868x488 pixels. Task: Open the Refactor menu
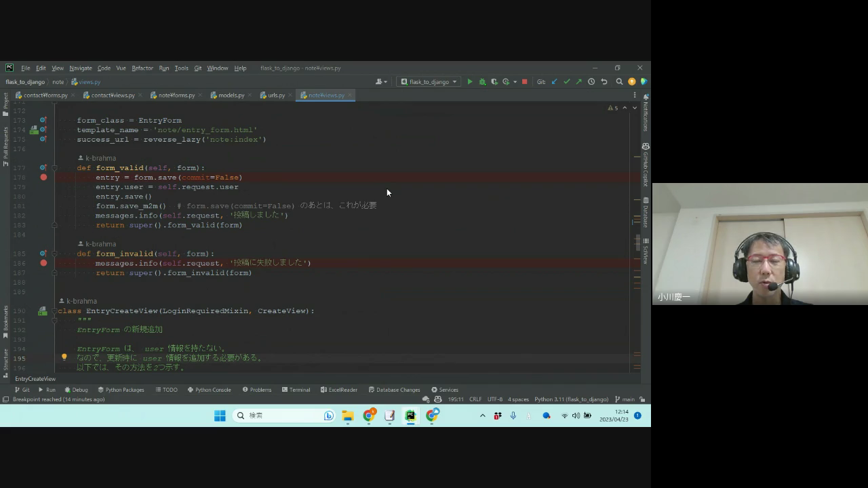click(x=142, y=68)
